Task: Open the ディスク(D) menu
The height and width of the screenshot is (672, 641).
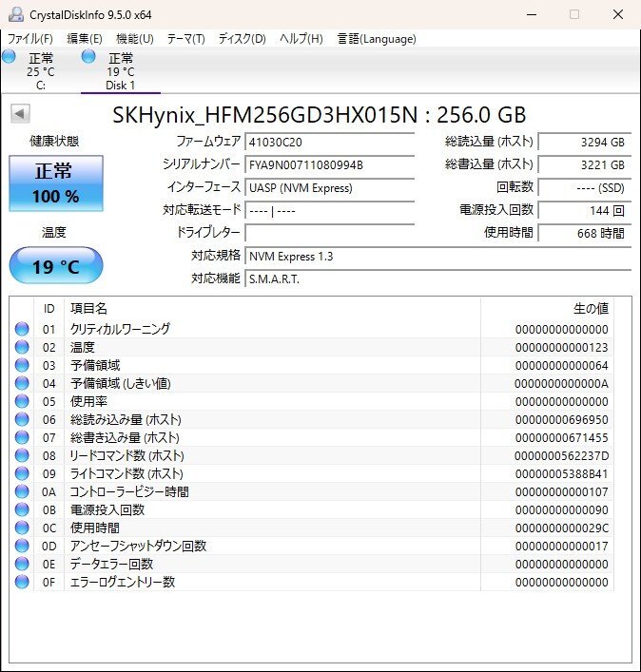Action: [x=242, y=39]
